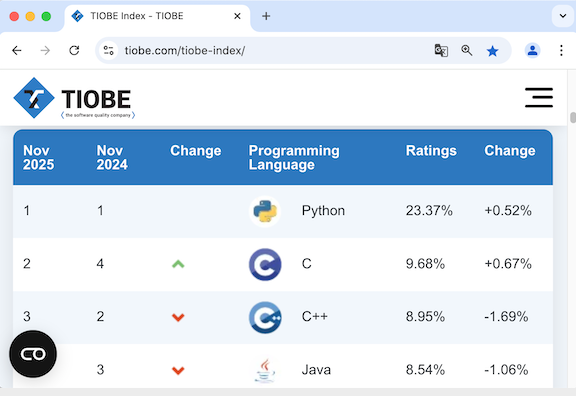
Task: Open the Chrome three-dot menu
Action: pyautogui.click(x=561, y=50)
